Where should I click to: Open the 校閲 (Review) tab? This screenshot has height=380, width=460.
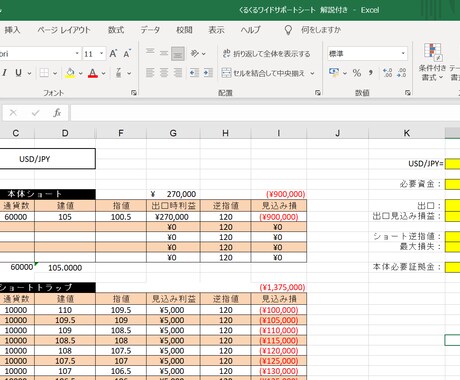click(184, 30)
